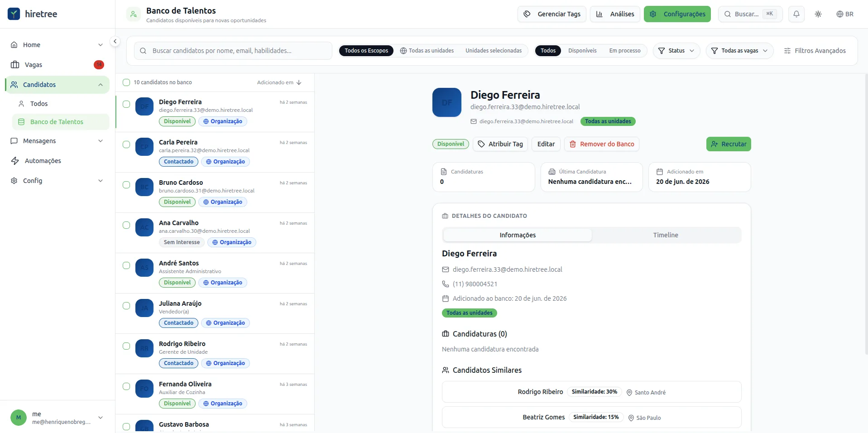868x433 pixels.
Task: Switch to the Informações tab
Action: point(518,235)
